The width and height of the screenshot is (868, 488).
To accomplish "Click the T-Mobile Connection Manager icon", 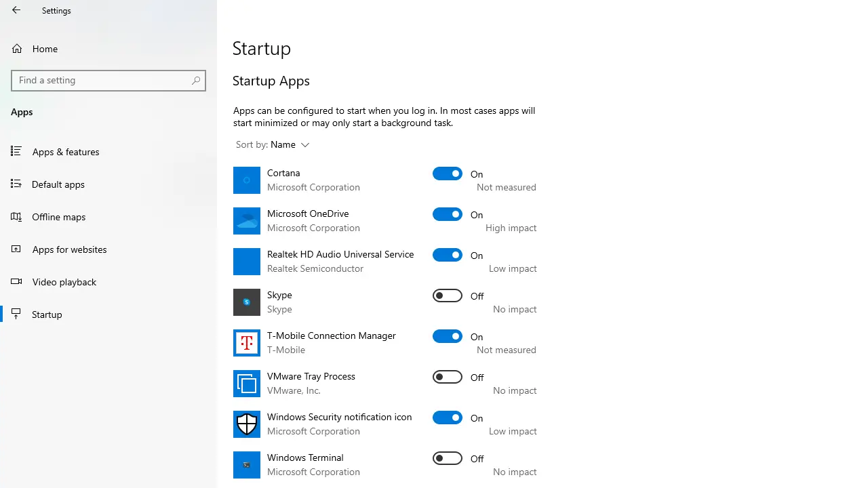I will (x=247, y=343).
